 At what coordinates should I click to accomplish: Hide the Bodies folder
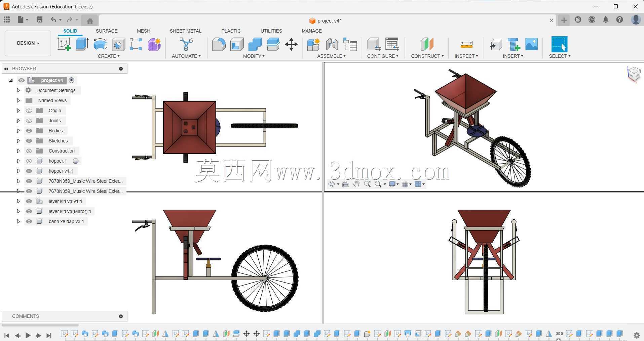coord(29,131)
